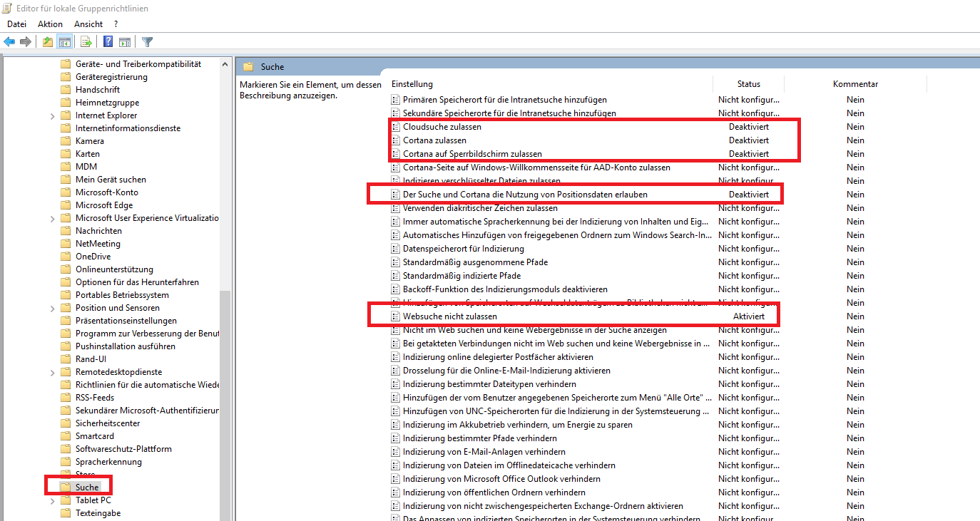Image resolution: width=980 pixels, height=521 pixels.
Task: Select Primären Speicherort für die Intranetsuche hinzufügen
Action: [505, 100]
